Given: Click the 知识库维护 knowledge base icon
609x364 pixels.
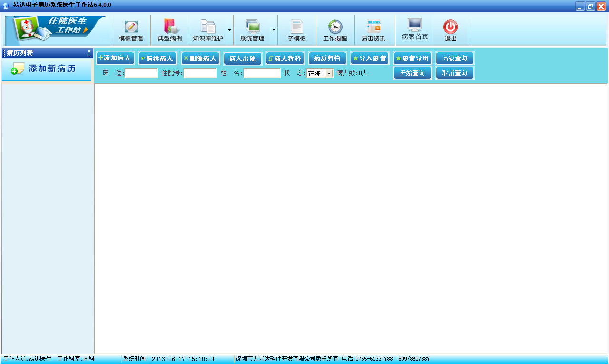Looking at the screenshot, I should tap(208, 28).
